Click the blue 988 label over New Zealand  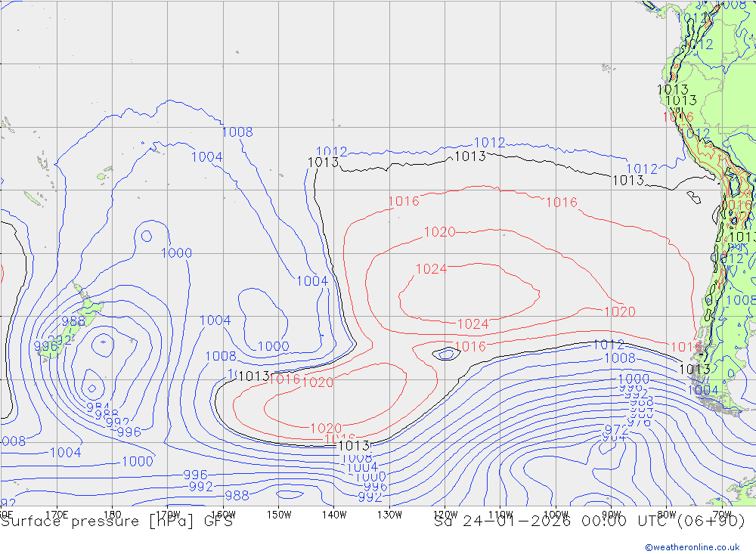coord(73,321)
